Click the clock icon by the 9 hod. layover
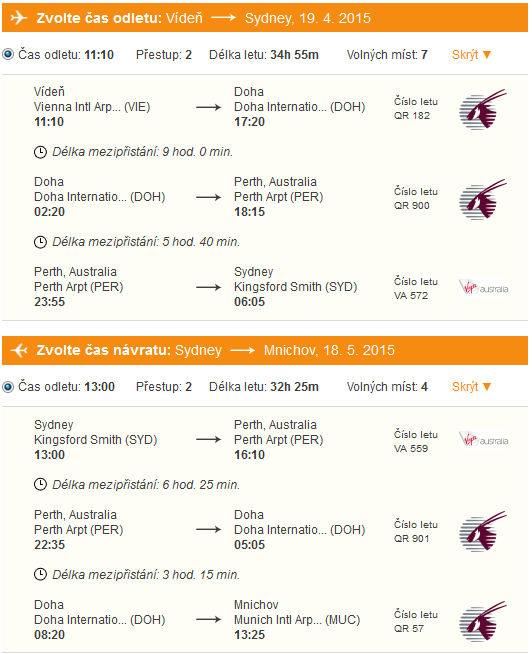This screenshot has width=532, height=654. pos(40,152)
